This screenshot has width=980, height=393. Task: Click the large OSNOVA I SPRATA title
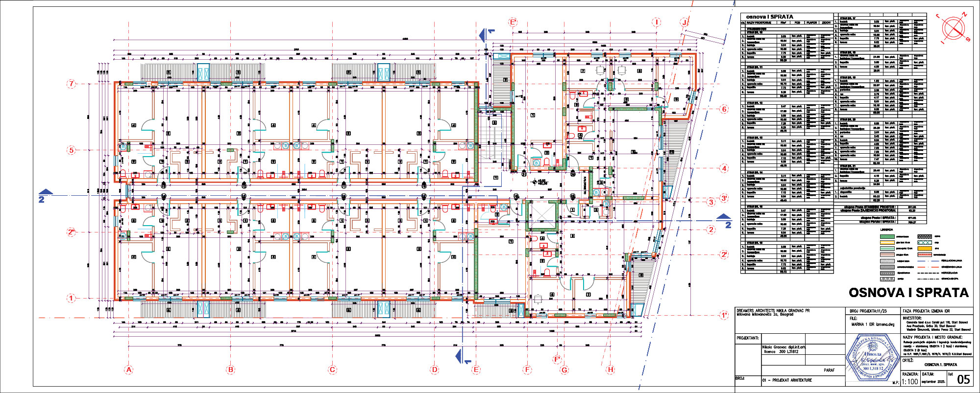pos(908,293)
